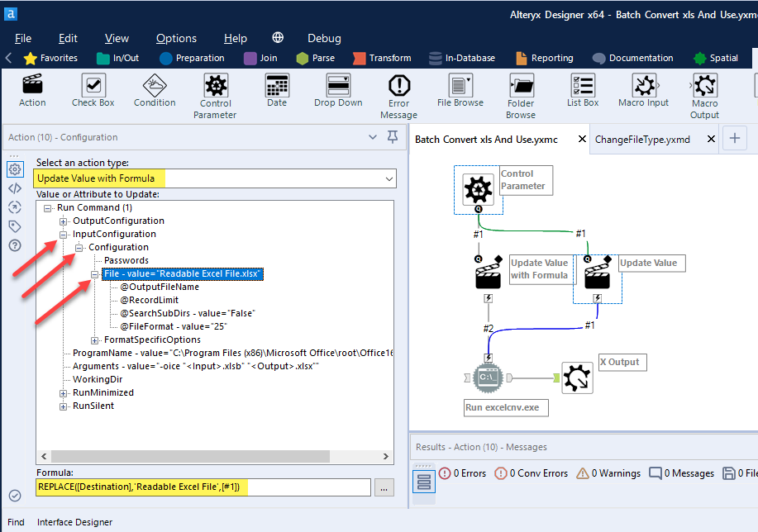Click the selected Update Value action node
Screen dimensions: 758x532
598,275
